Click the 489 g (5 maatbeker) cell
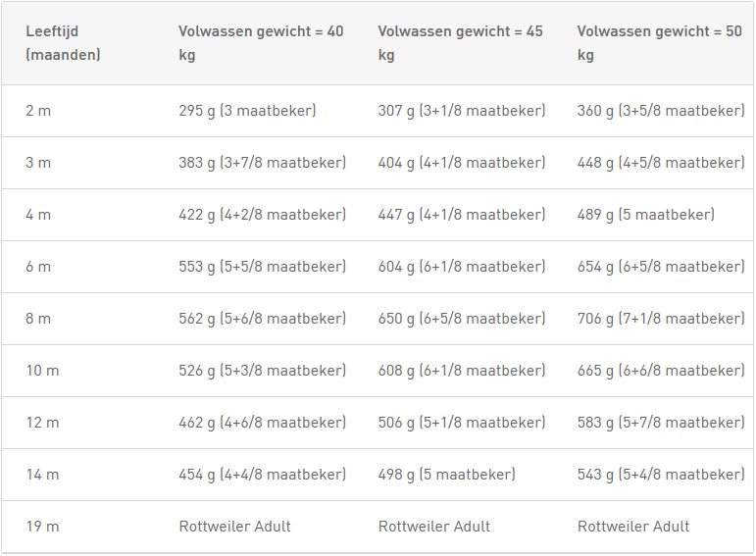 click(646, 215)
